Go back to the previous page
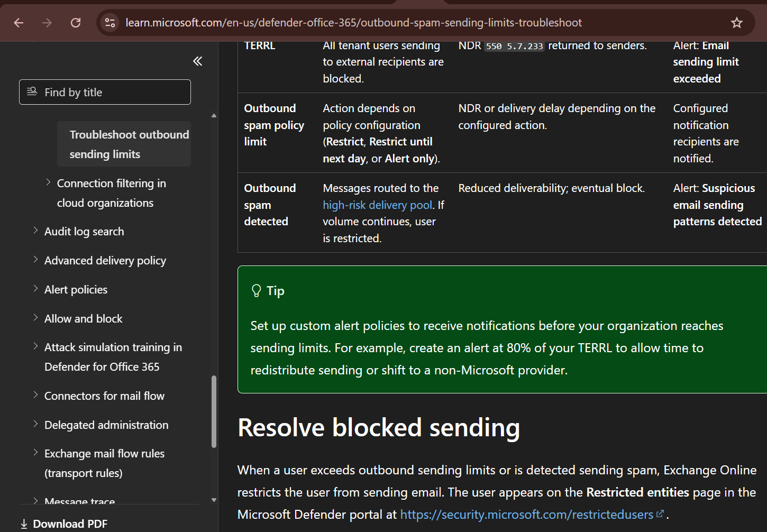 click(19, 23)
